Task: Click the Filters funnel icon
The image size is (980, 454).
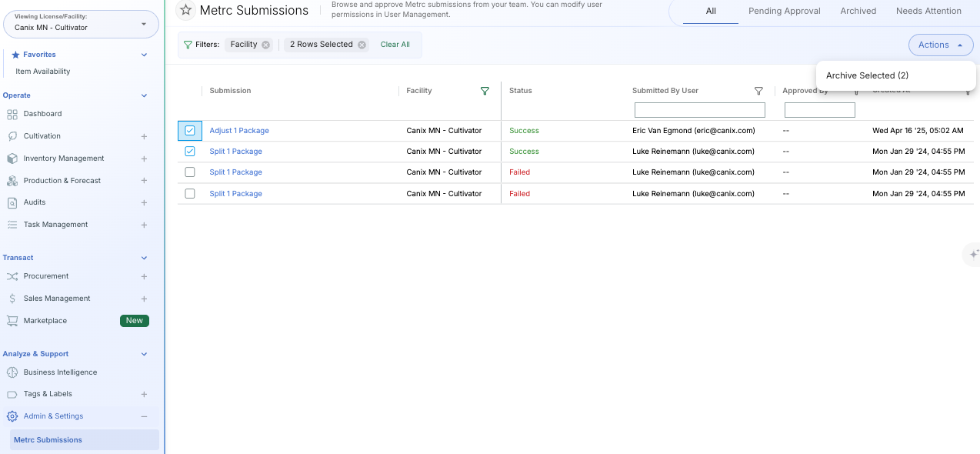Action: tap(188, 45)
